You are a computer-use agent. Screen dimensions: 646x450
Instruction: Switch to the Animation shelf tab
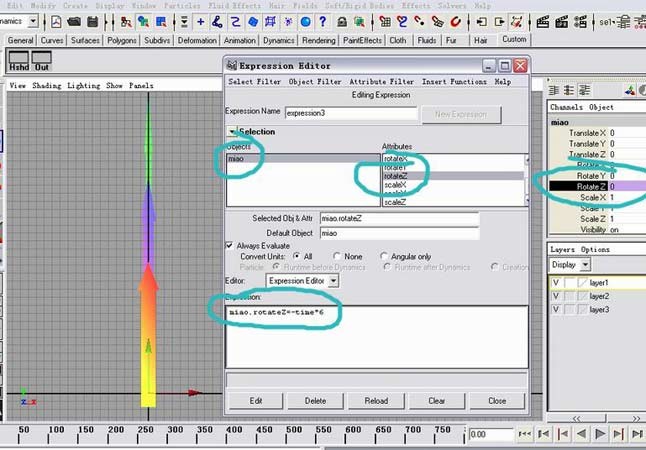(239, 40)
